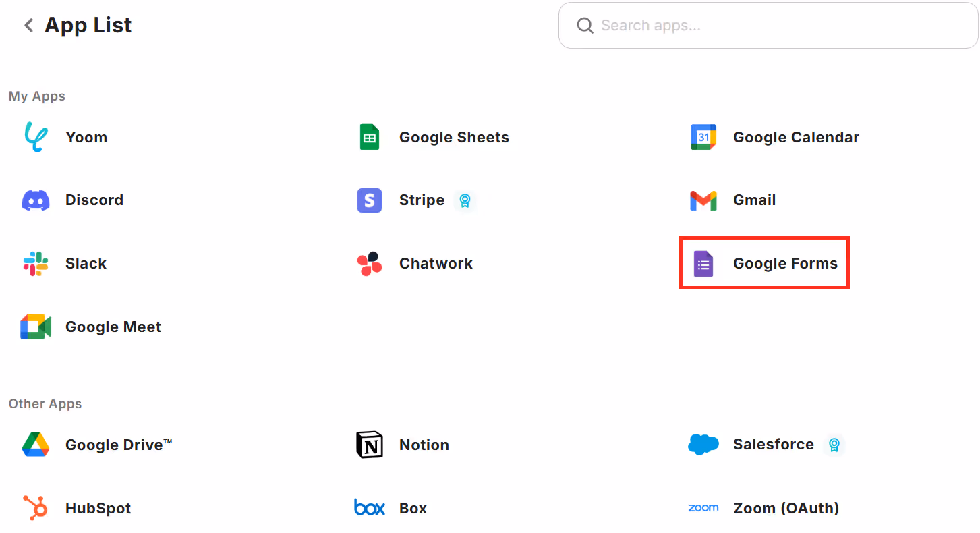
Task: Open the Gmail icon
Action: tap(703, 200)
